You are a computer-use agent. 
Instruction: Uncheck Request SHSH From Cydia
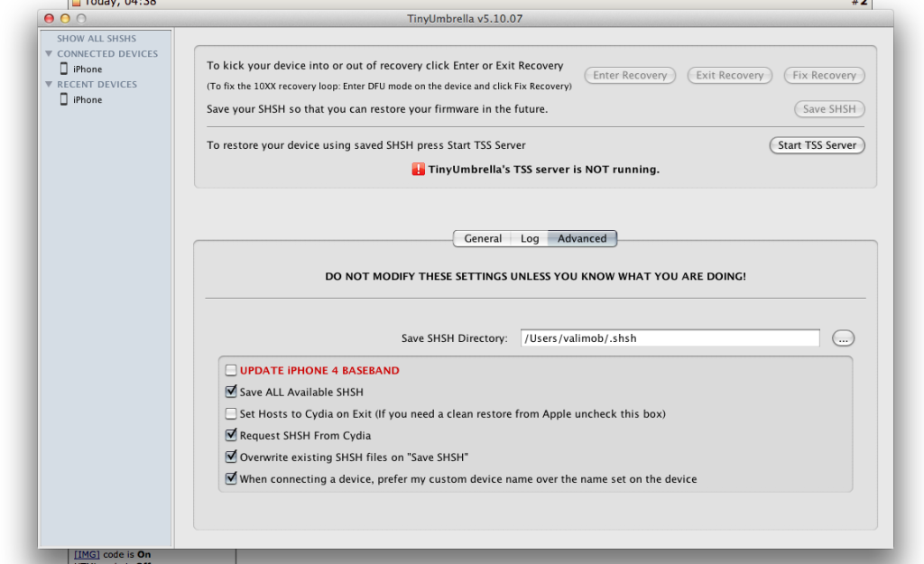point(231,435)
